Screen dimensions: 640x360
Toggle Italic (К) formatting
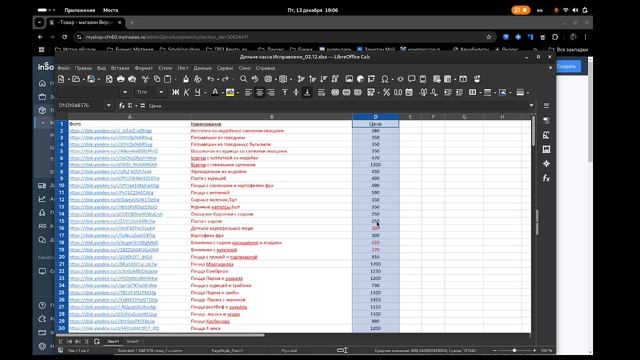187,93
